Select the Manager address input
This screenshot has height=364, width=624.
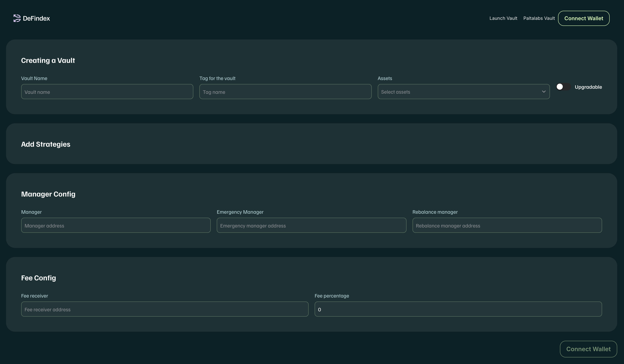coord(116,225)
